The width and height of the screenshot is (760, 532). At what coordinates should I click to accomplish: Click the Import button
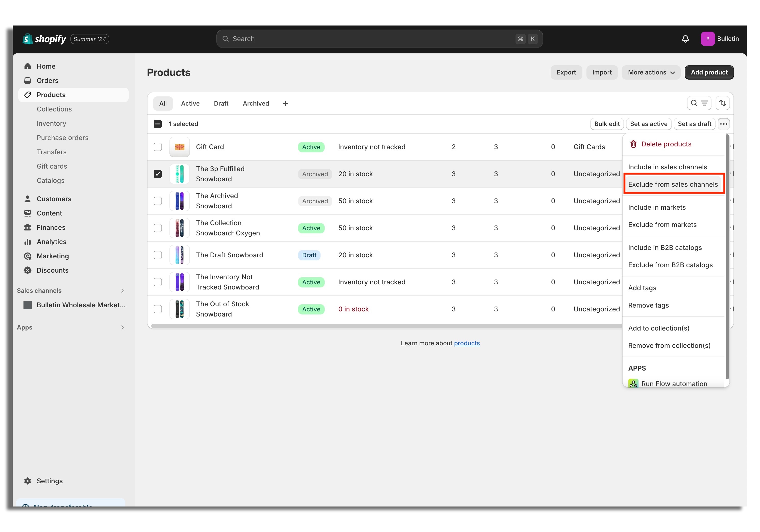pyautogui.click(x=602, y=72)
